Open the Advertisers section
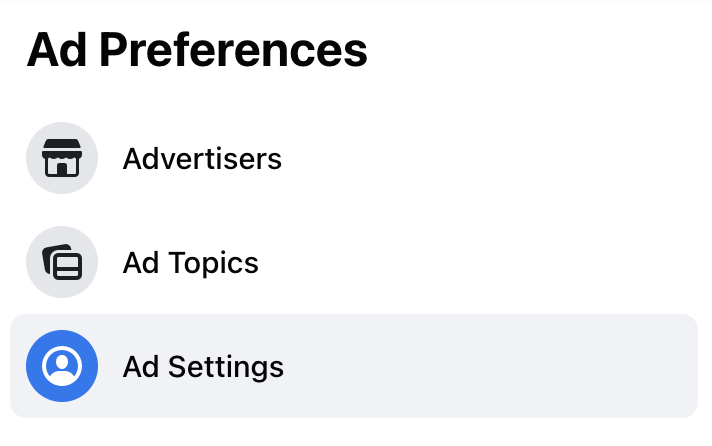The image size is (712, 446). click(x=354, y=158)
